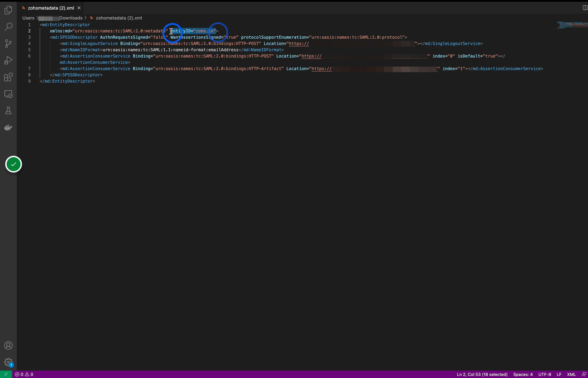Open the Source Control view

(8, 44)
